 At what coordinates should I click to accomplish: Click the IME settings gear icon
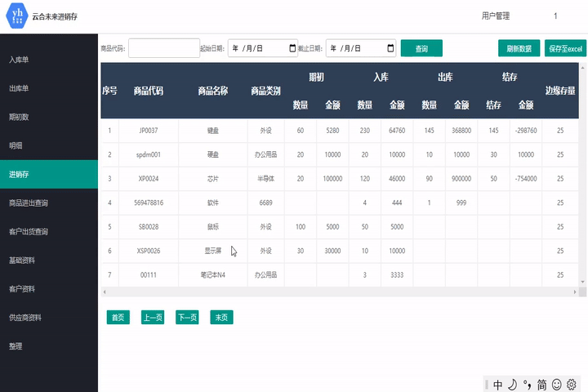572,385
